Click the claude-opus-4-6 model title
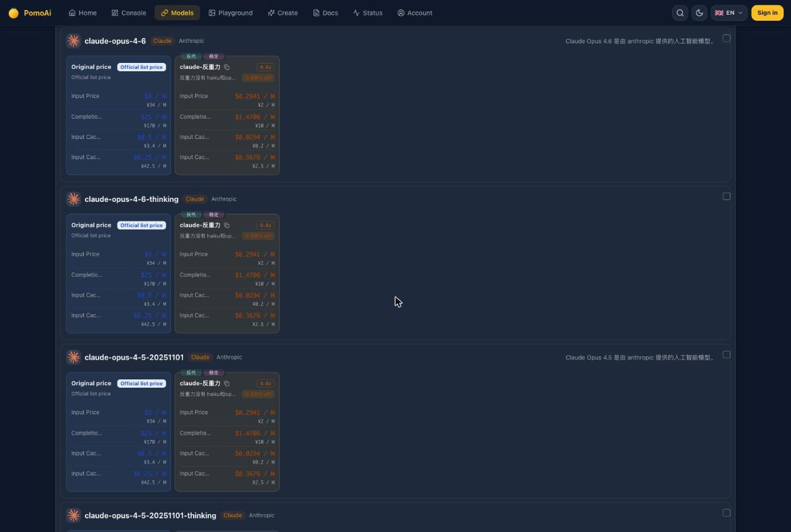Screen dimensions: 791x532 pos(115,41)
